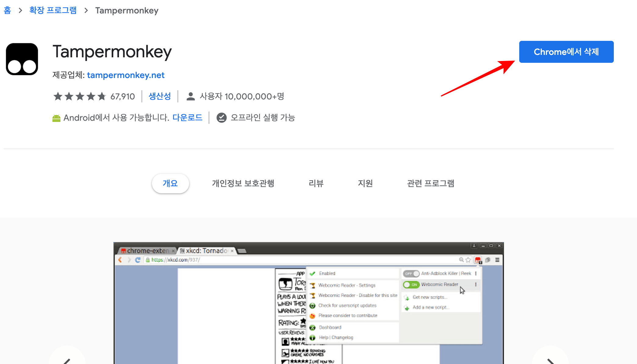Click the Android robot icon
The image size is (637, 364).
(x=56, y=118)
